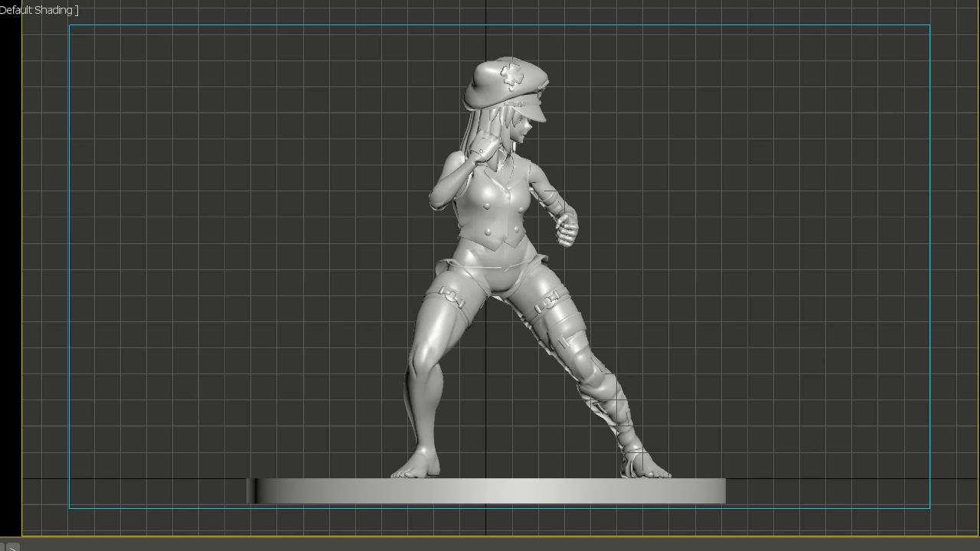The height and width of the screenshot is (551, 980).
Task: Select the strap on the extended leg's thigh
Action: [548, 304]
